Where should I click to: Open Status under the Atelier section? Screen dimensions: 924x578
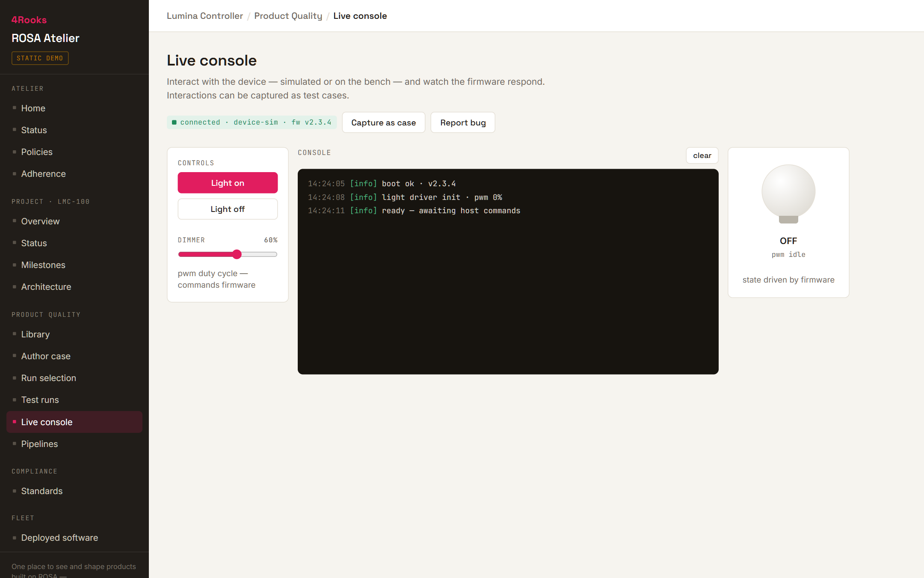pos(74,130)
